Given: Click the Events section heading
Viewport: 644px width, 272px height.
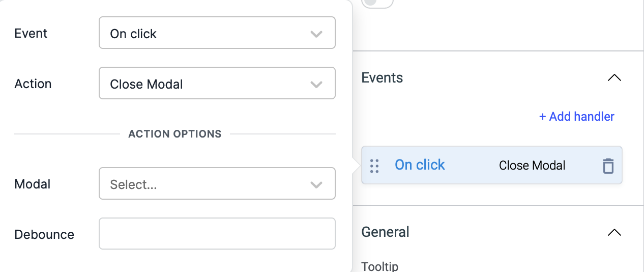Looking at the screenshot, I should coord(382,78).
